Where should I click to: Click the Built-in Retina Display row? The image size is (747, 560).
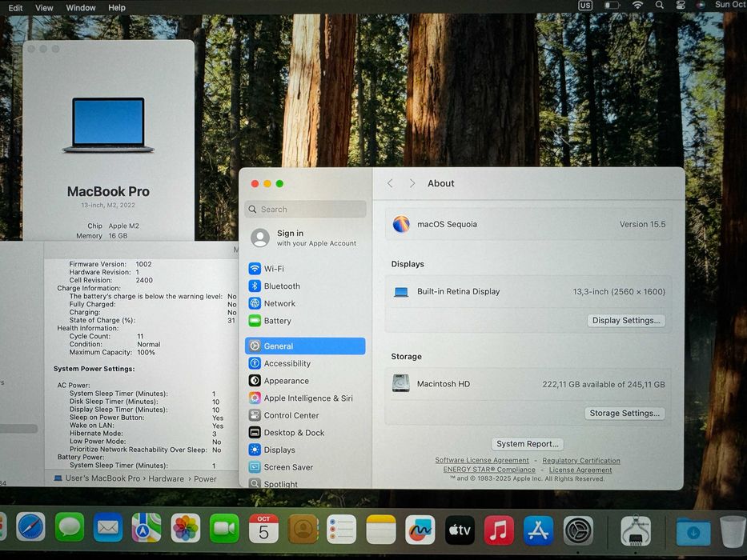click(528, 291)
